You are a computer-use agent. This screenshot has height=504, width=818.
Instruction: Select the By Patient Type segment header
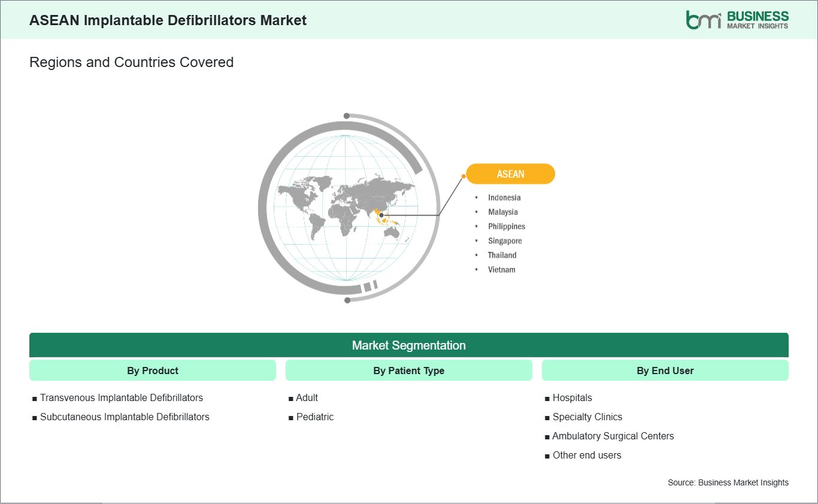pos(409,371)
